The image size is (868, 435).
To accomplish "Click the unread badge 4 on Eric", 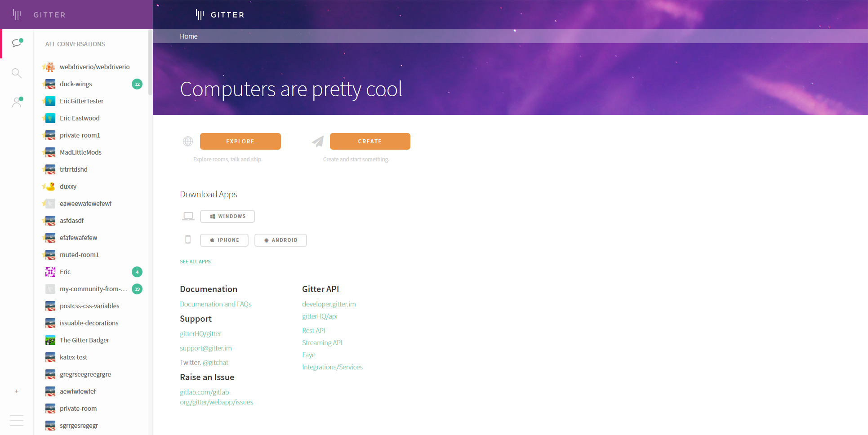I will 137,272.
